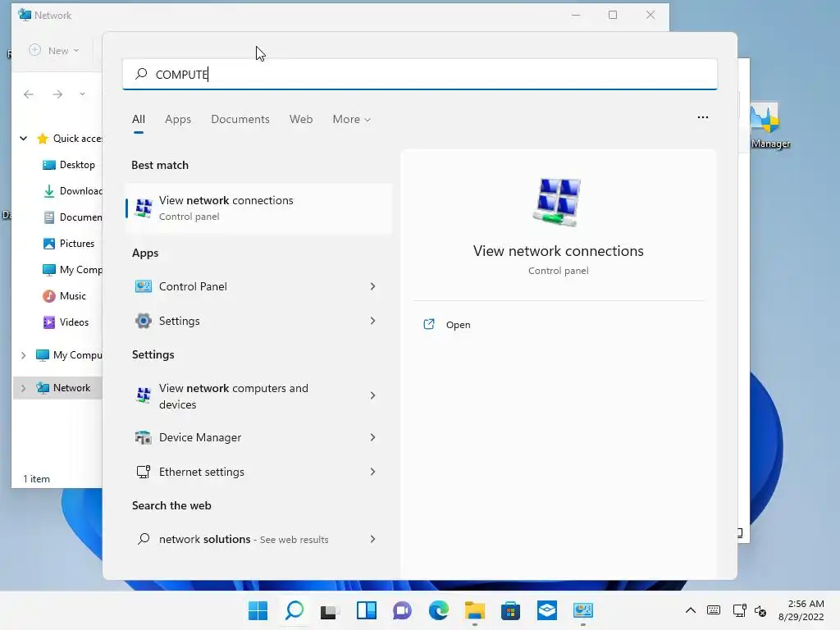Go forward in the Network window

coord(57,94)
